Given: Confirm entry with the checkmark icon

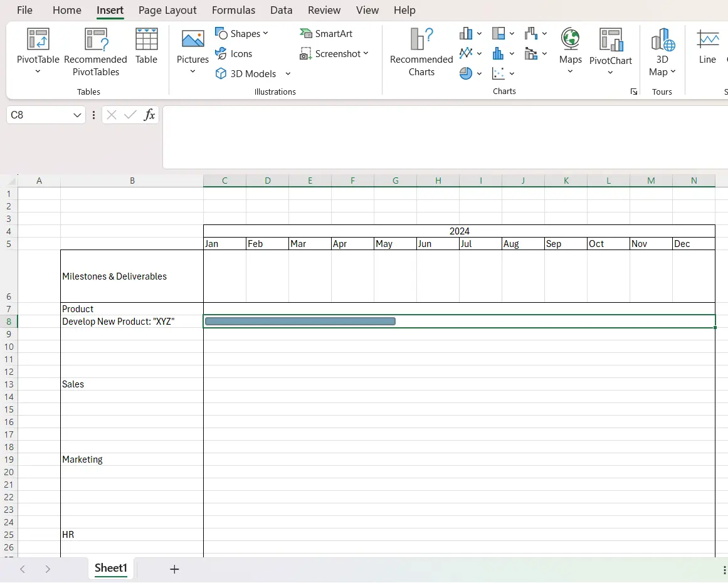Looking at the screenshot, I should pyautogui.click(x=130, y=115).
